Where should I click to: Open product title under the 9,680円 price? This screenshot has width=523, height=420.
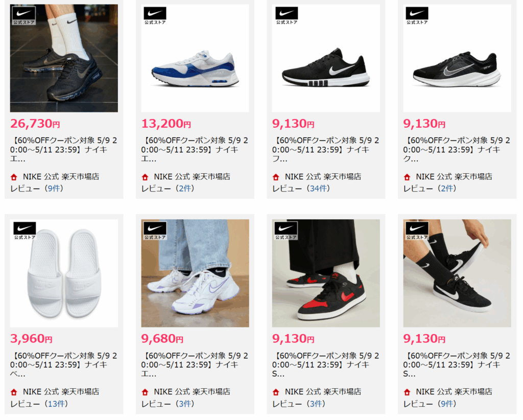[195, 365]
